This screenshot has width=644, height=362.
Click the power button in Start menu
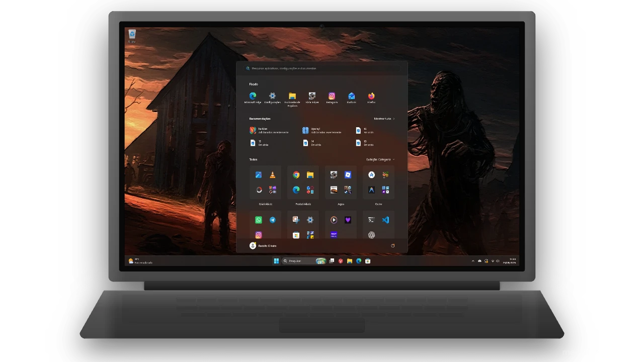[x=392, y=246]
